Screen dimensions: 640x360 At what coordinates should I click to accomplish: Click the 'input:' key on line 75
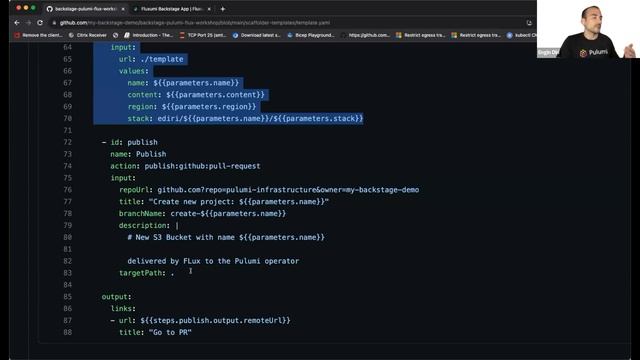[123, 178]
